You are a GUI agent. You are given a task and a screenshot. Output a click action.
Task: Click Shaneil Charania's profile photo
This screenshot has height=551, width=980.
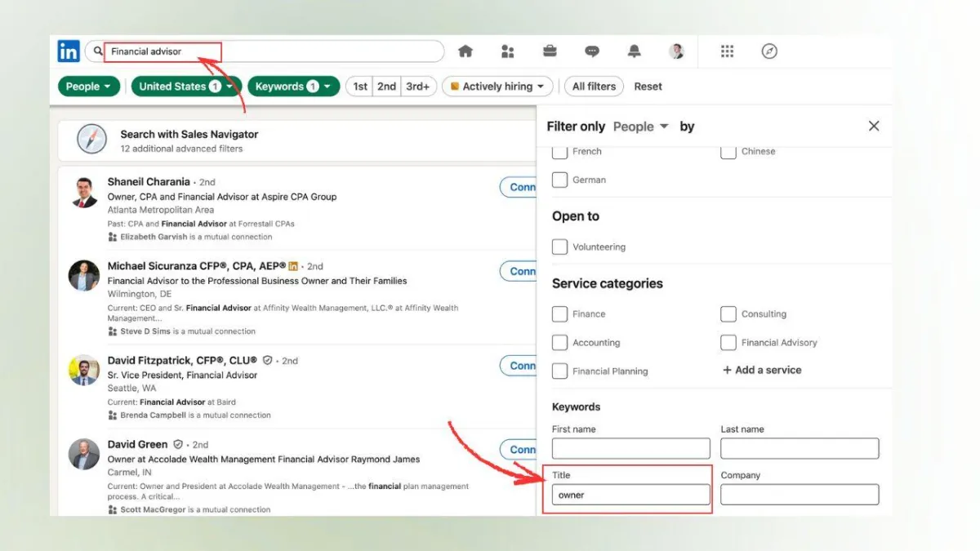[84, 192]
